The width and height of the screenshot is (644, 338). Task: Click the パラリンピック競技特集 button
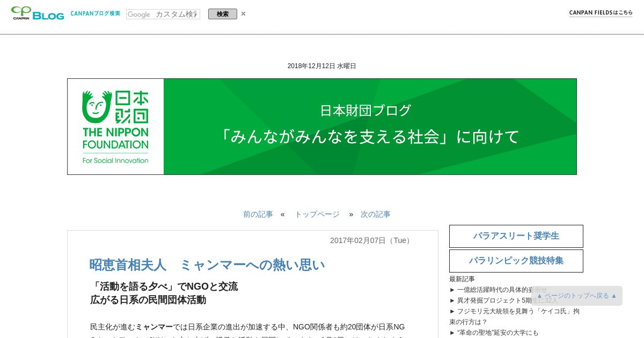point(516,261)
